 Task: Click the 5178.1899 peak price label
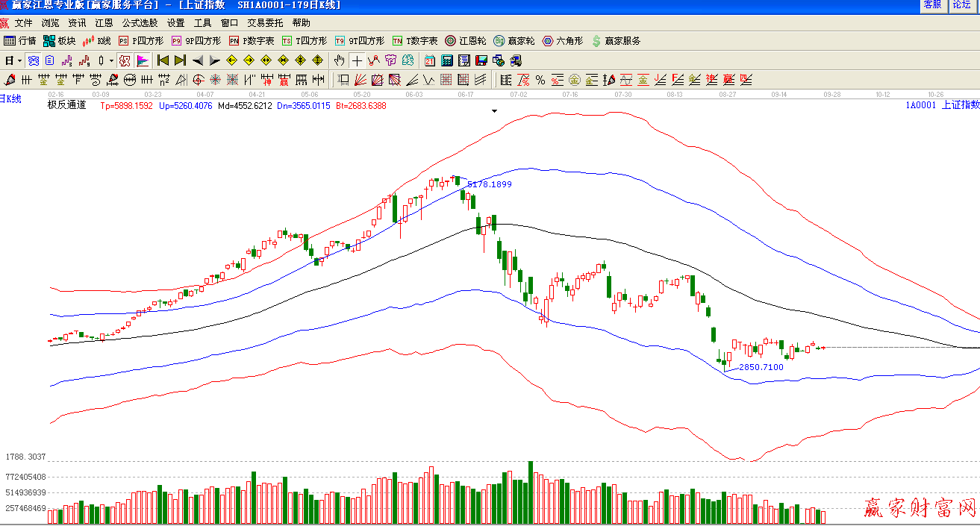[489, 184]
